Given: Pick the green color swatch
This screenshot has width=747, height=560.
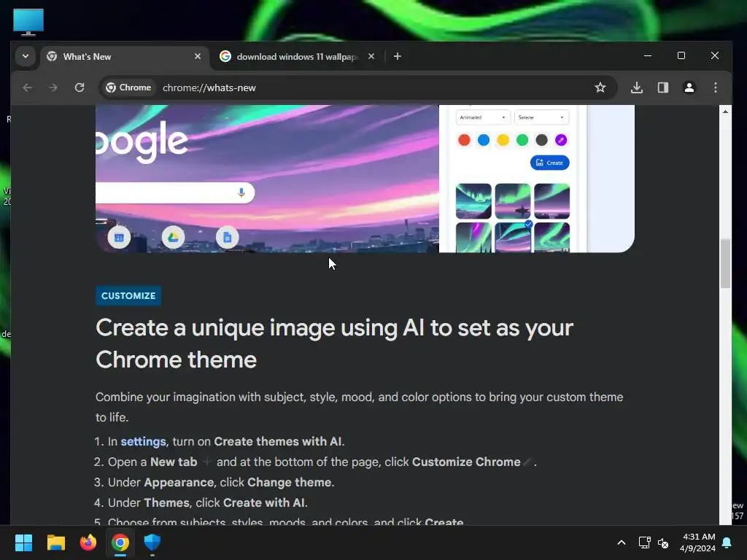Looking at the screenshot, I should coord(522,140).
